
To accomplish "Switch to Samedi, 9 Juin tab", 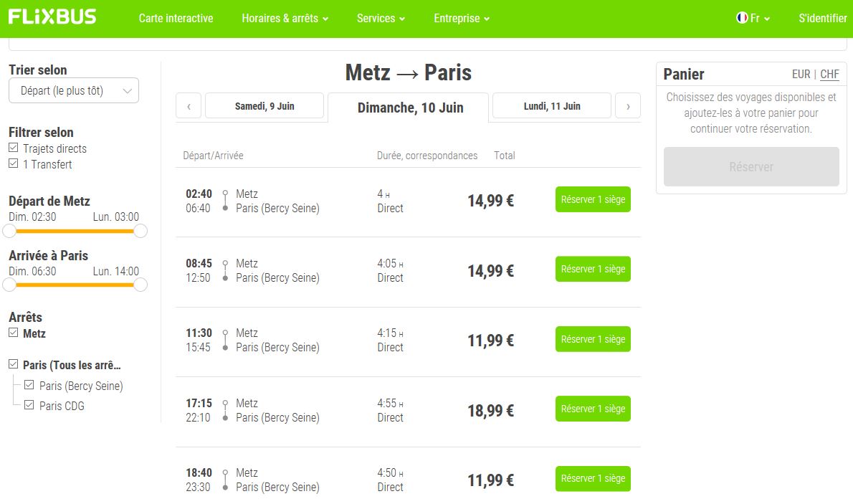I will (x=265, y=106).
